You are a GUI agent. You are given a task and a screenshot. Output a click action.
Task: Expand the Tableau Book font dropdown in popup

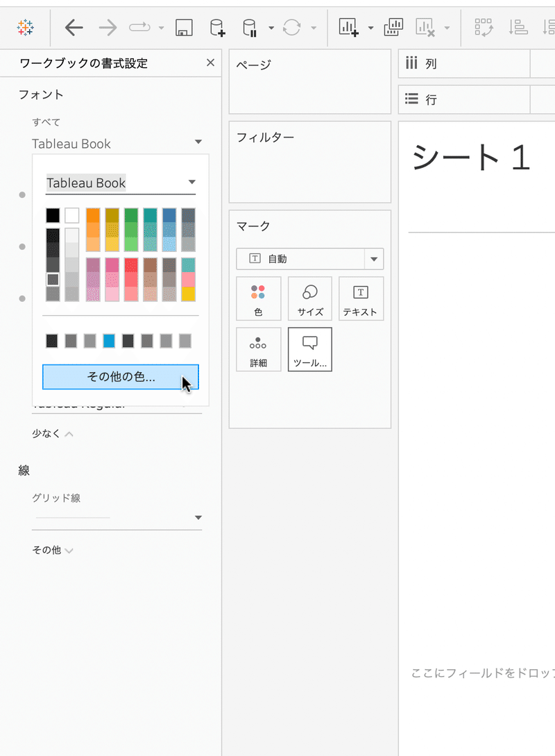click(x=192, y=183)
